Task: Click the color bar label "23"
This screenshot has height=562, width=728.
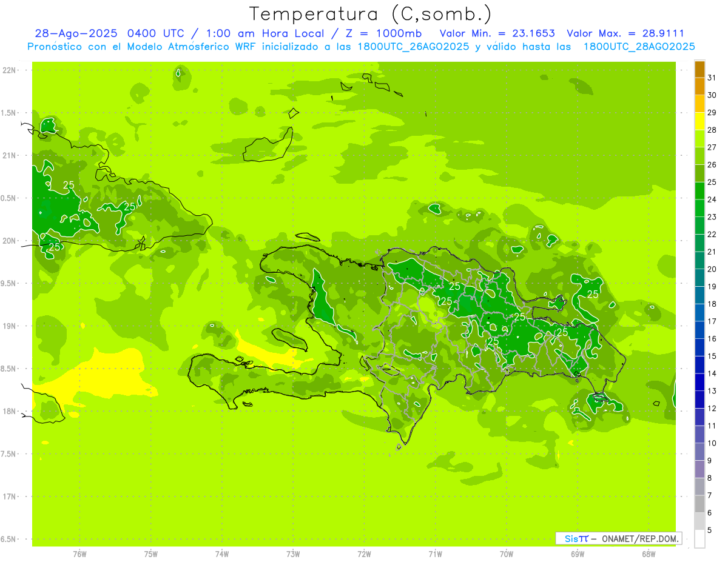Action: click(x=712, y=217)
